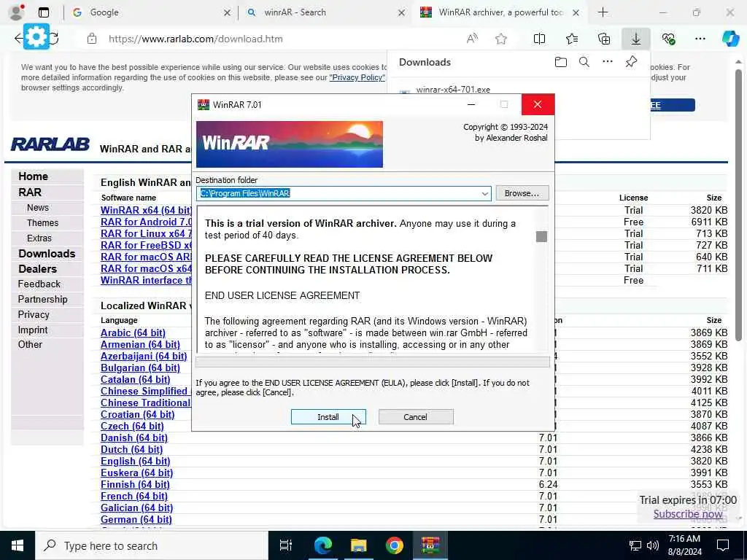Open the Downloads sidebar menu item
Viewport: 747px width, 560px height.
[x=47, y=254]
